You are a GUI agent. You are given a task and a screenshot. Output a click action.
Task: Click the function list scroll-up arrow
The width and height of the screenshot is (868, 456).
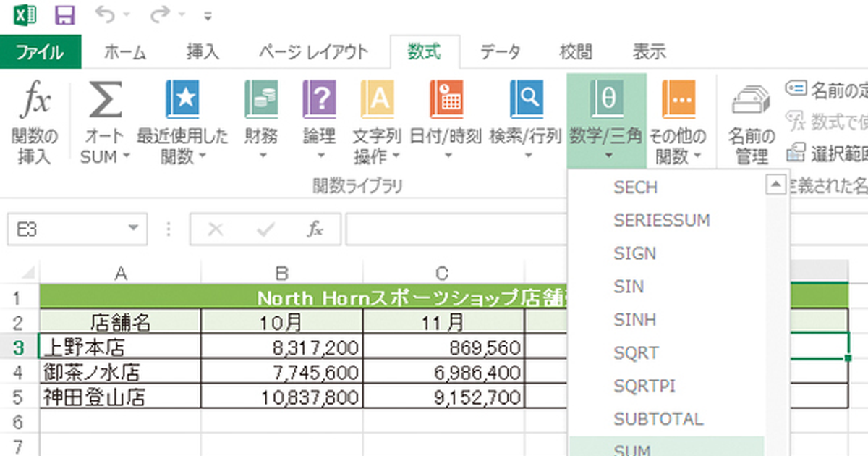776,185
